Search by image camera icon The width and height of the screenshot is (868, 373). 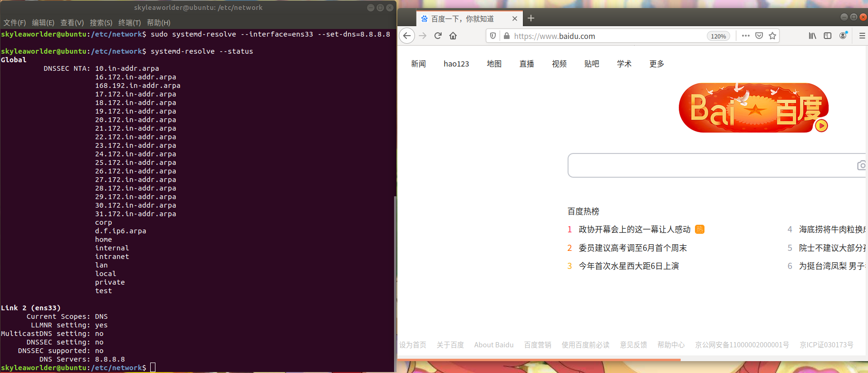tap(861, 165)
